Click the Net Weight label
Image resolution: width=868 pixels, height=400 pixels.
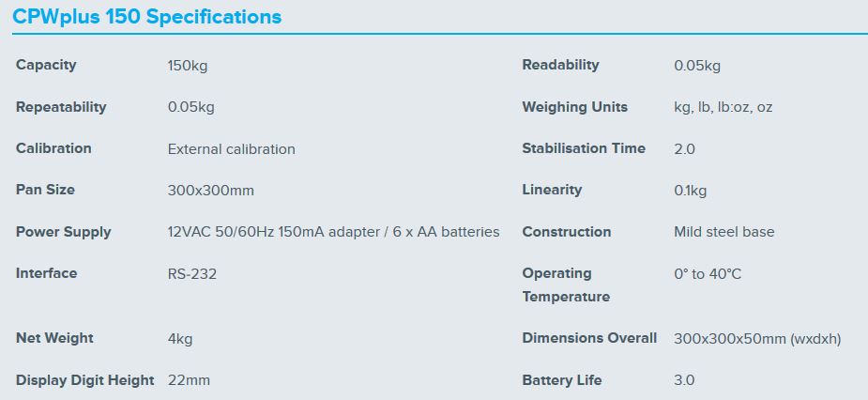[x=54, y=338]
